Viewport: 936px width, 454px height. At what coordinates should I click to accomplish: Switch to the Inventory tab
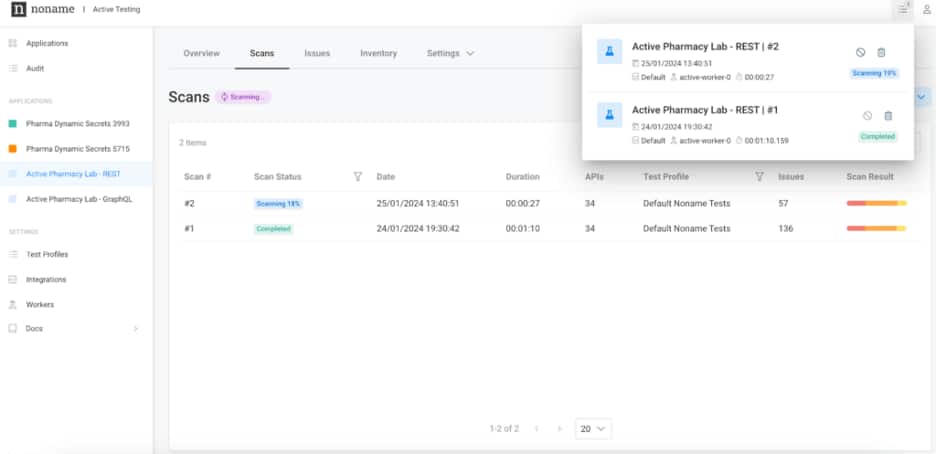tap(378, 53)
